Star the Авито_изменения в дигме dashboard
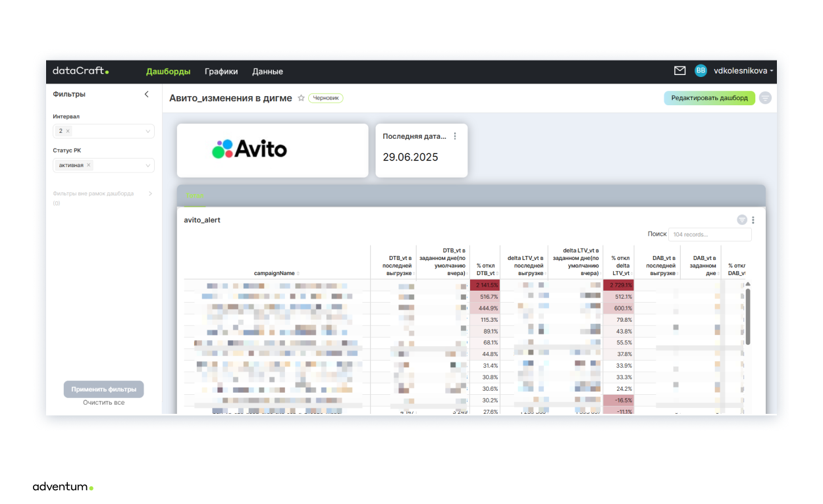This screenshot has width=823, height=504. (x=301, y=98)
